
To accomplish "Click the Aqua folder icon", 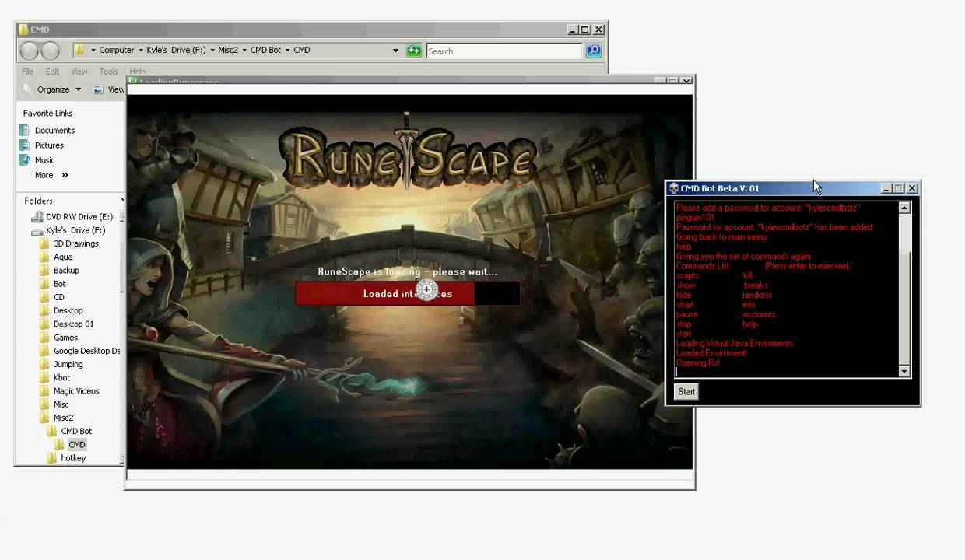I will click(x=44, y=257).
